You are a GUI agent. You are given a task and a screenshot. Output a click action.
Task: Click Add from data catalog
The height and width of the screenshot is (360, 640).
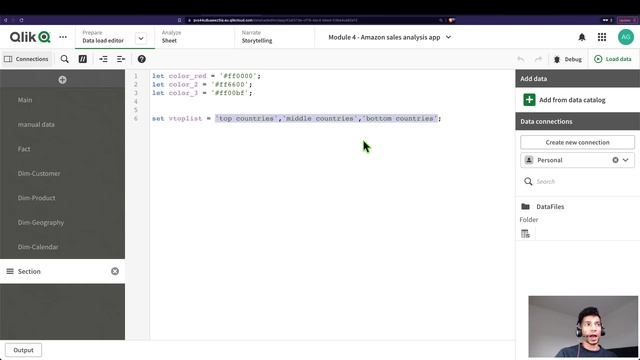(572, 100)
